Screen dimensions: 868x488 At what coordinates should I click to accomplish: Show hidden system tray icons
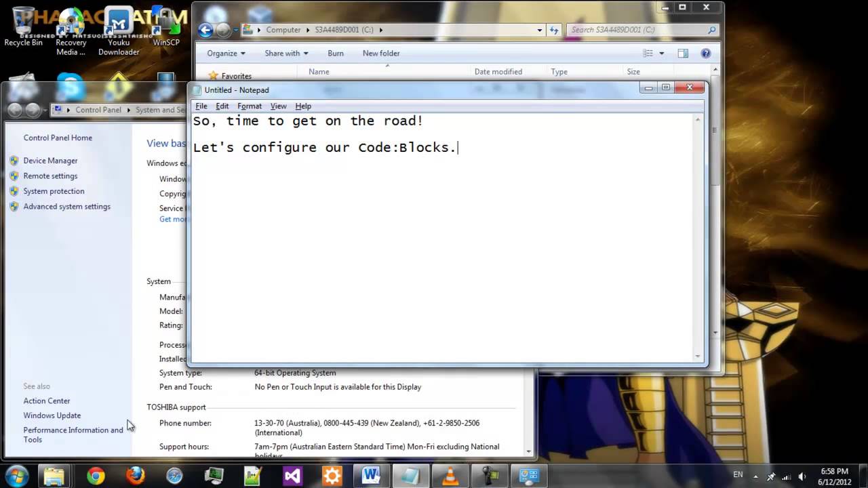755,476
